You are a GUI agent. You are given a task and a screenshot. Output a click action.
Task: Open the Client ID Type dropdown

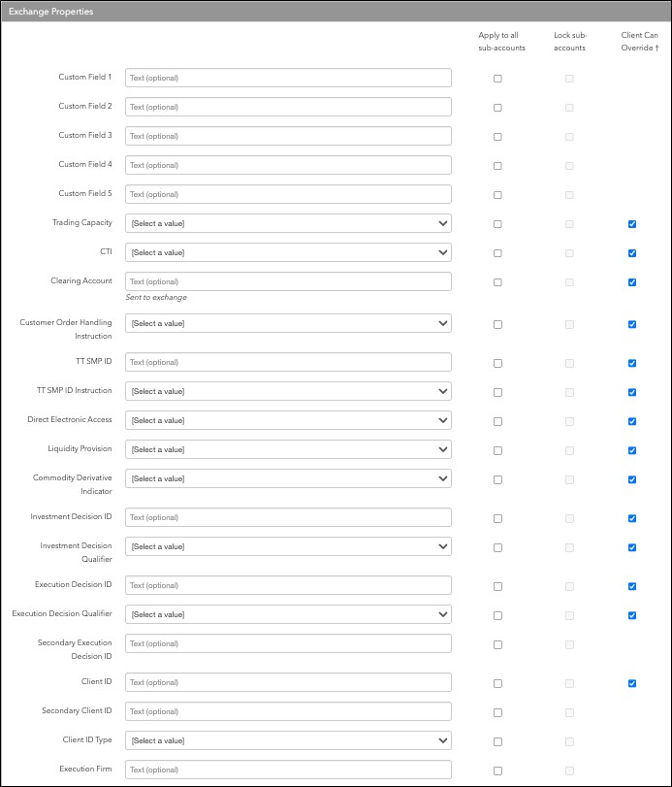point(288,740)
